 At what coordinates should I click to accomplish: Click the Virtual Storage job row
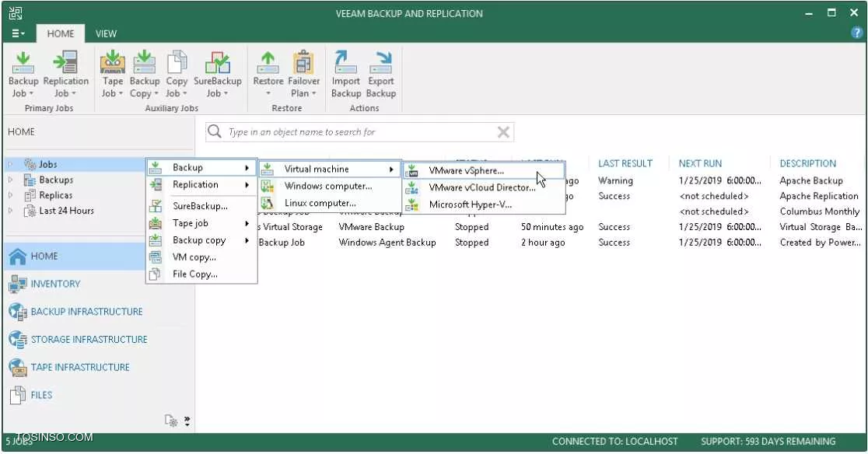click(x=560, y=227)
